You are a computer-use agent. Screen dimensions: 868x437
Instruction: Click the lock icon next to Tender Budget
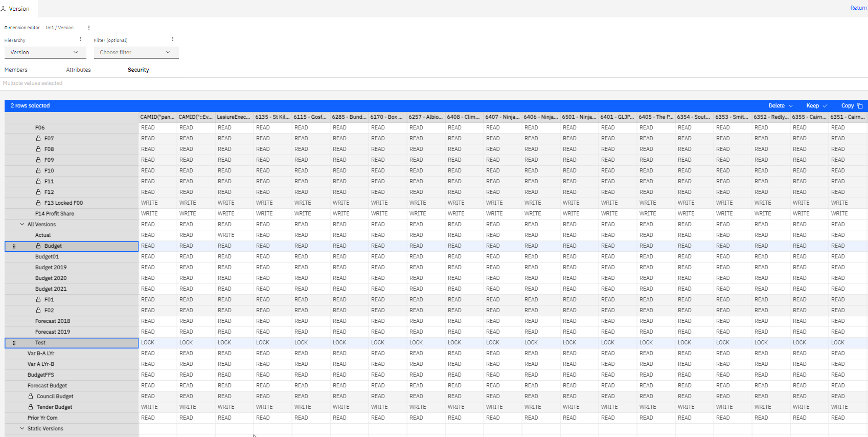click(x=31, y=407)
